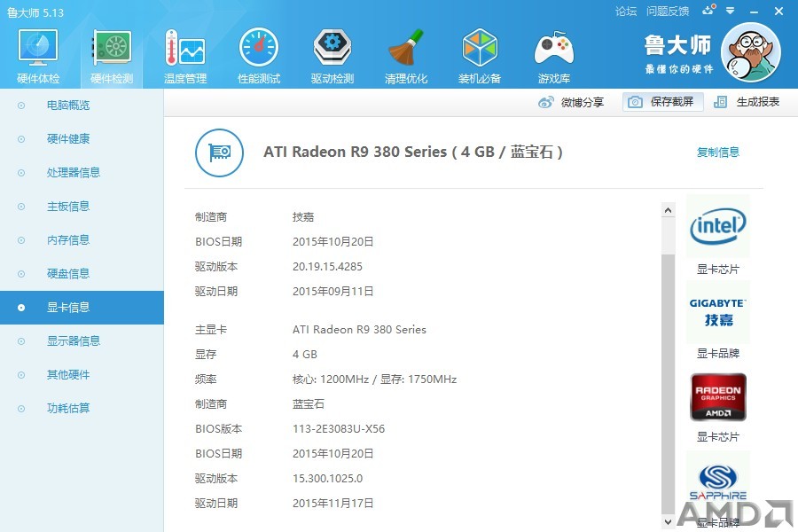Select 硬盘信息 in sidebar
The width and height of the screenshot is (798, 532).
(x=82, y=274)
